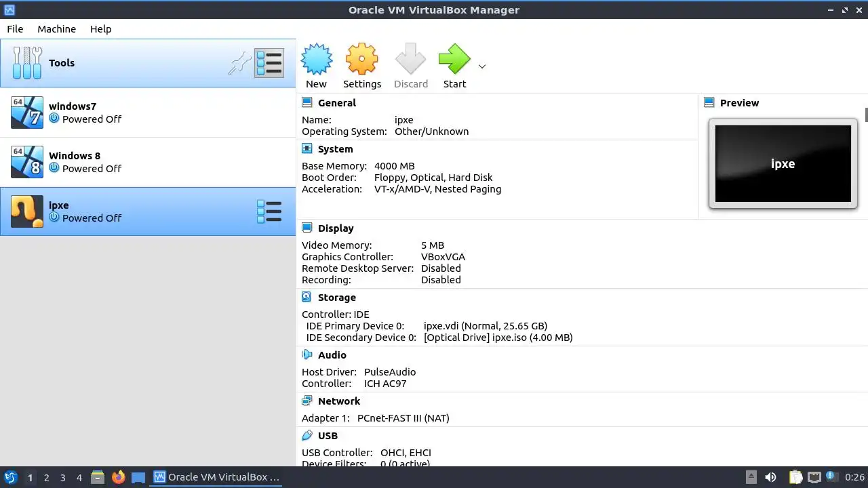Click the Windows 8 OS icon
This screenshot has width=868, height=488.
click(x=27, y=162)
